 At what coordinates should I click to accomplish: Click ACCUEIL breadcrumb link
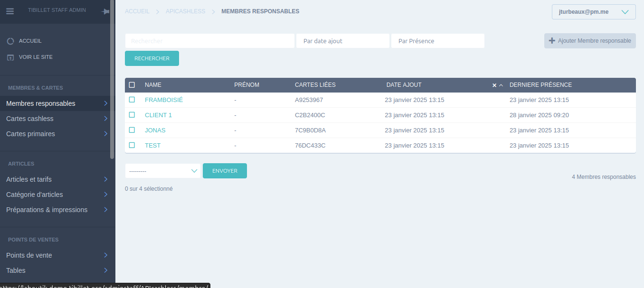[x=137, y=11]
